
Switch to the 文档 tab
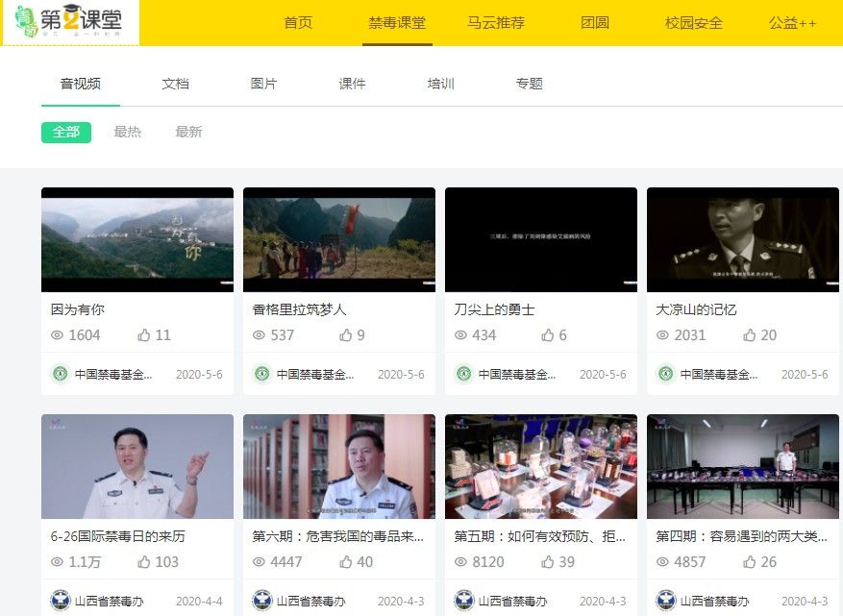pos(175,84)
